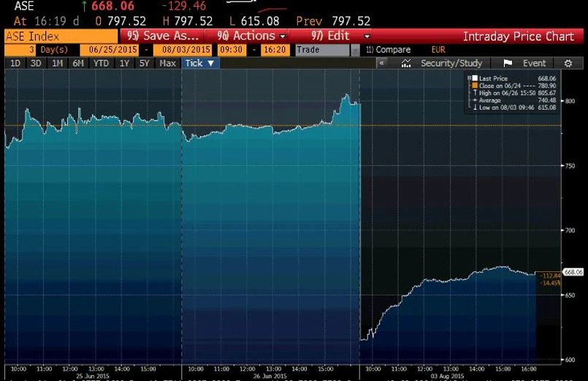Select the 3D range tab
Image resolution: width=588 pixels, height=381 pixels.
pyautogui.click(x=36, y=64)
